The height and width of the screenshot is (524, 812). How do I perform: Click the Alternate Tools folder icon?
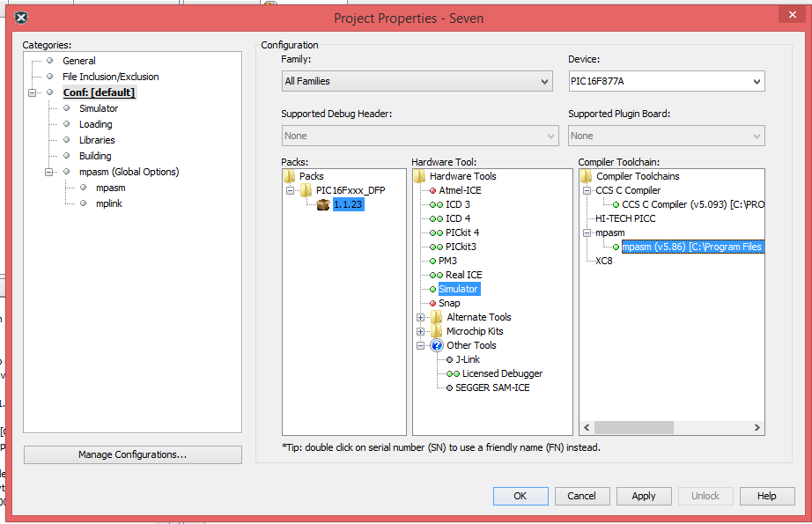(437, 317)
